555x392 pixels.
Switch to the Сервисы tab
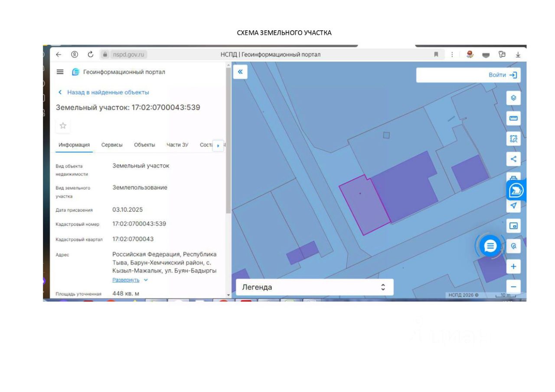[112, 145]
